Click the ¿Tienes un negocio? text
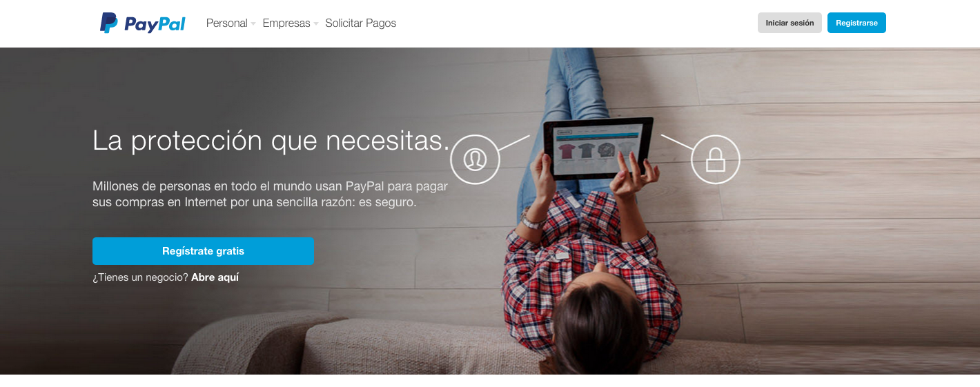The height and width of the screenshot is (387, 980). click(140, 277)
